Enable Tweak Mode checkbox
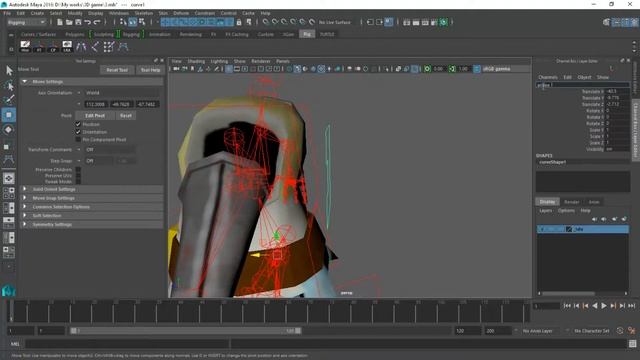The width and height of the screenshot is (640, 360). pos(78,182)
